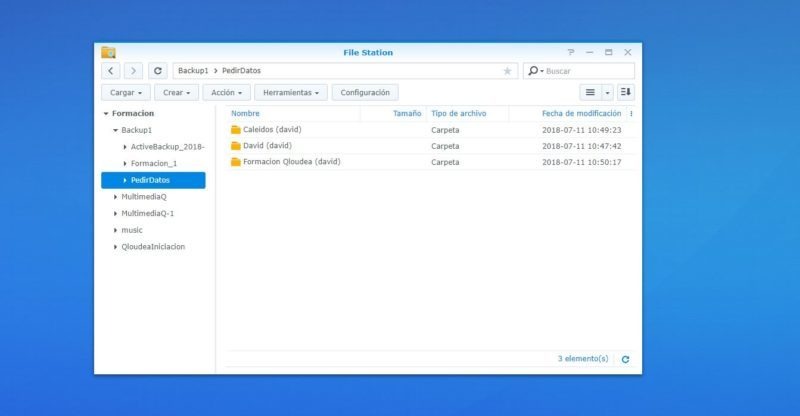Select Formacion in the folder tree
Viewport: 800px width, 416px height.
pyautogui.click(x=133, y=113)
